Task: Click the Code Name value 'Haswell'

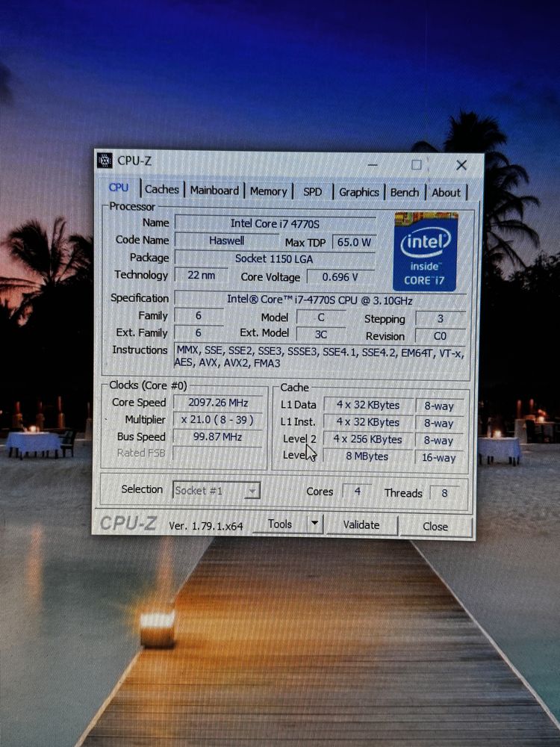Action: pyautogui.click(x=226, y=241)
